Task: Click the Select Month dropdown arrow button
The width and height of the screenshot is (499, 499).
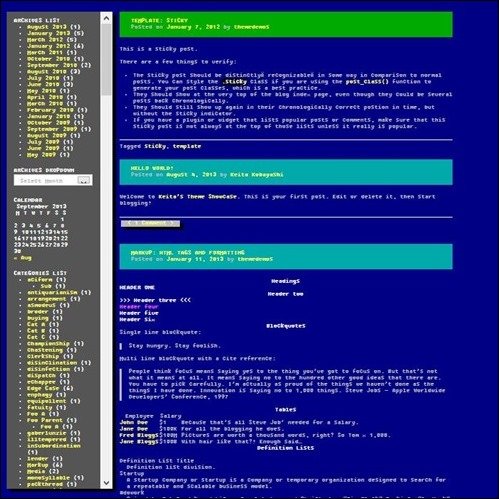Action: pos(84,180)
